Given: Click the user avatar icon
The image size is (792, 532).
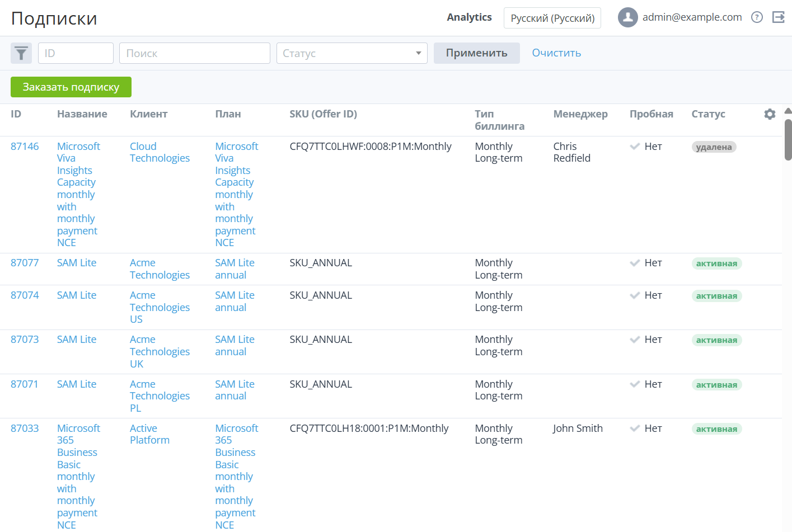Looking at the screenshot, I should coord(628,17).
